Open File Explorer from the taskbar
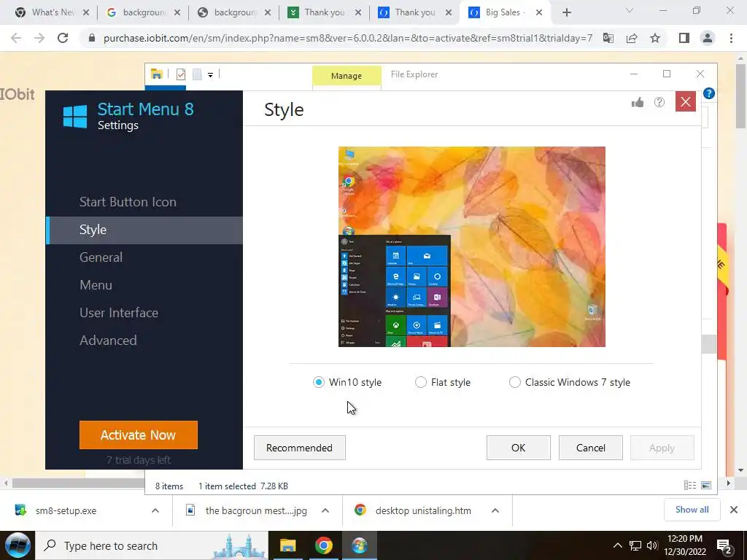Viewport: 747px width, 560px height. (x=287, y=545)
